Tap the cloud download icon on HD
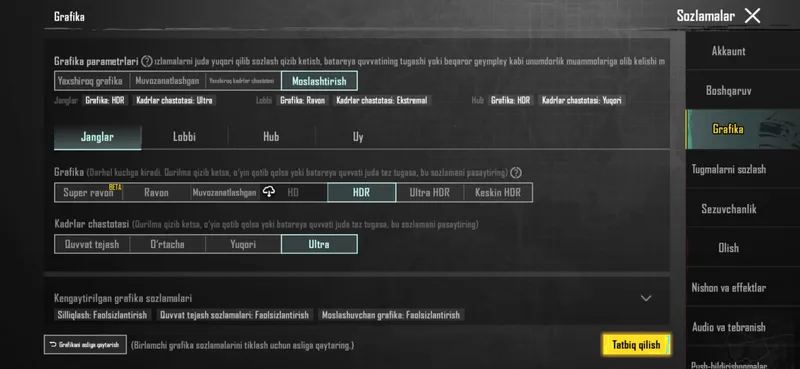800x369 pixels. 269,192
